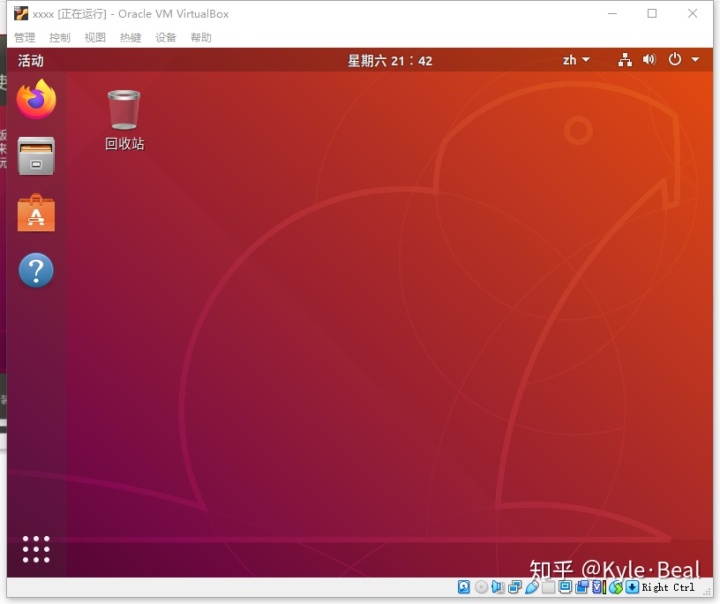Click the network adapters status icon
This screenshot has width=720, height=604.
tap(515, 587)
